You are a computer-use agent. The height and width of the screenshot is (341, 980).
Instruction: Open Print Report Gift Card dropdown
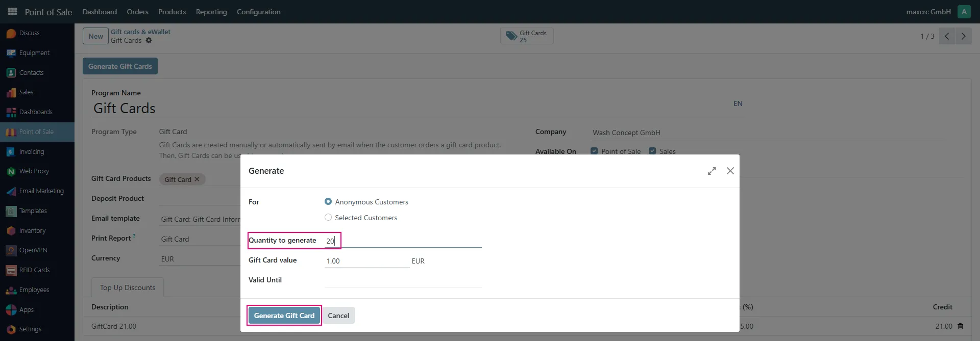[200, 239]
